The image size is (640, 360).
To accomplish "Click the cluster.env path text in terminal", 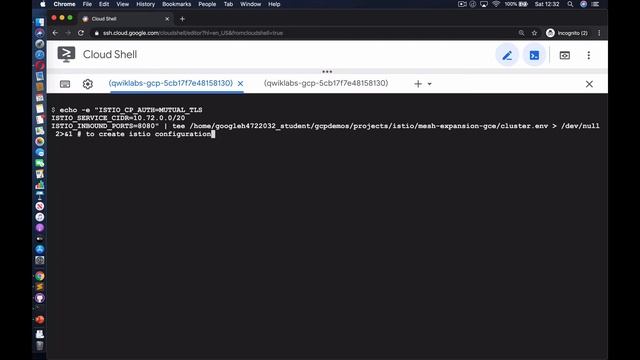I will 369,126.
